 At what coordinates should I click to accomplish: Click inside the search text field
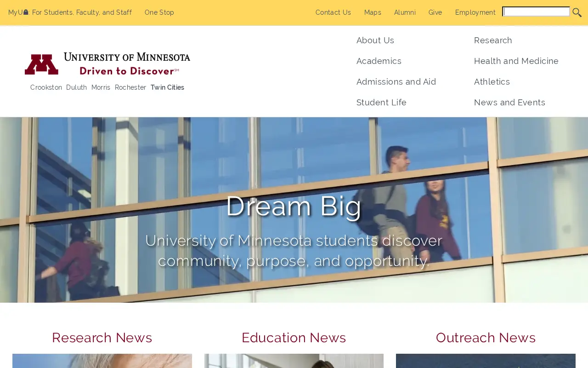pos(536,11)
